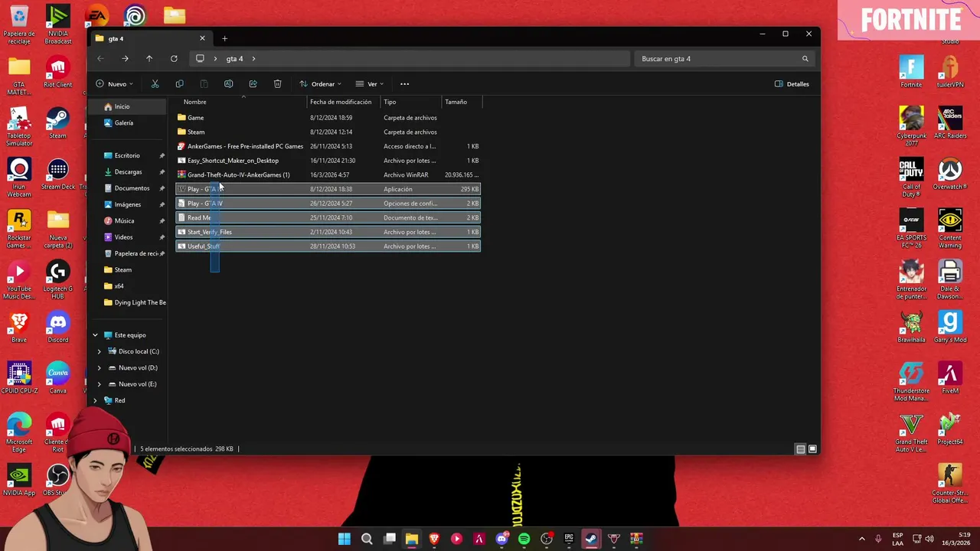
Task: Select Easy_Shortcut_Maker_on_Desktop file
Action: 328,161
